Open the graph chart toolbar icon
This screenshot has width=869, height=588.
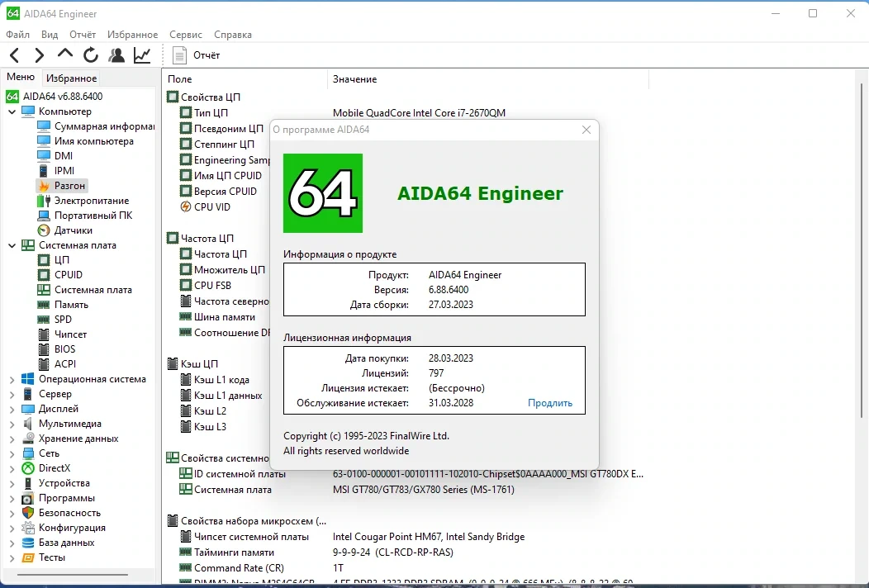click(x=142, y=55)
